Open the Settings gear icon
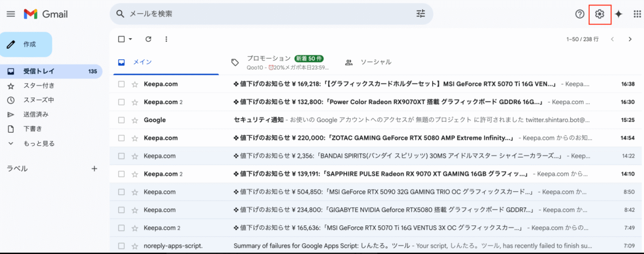644x254 pixels. coord(599,14)
